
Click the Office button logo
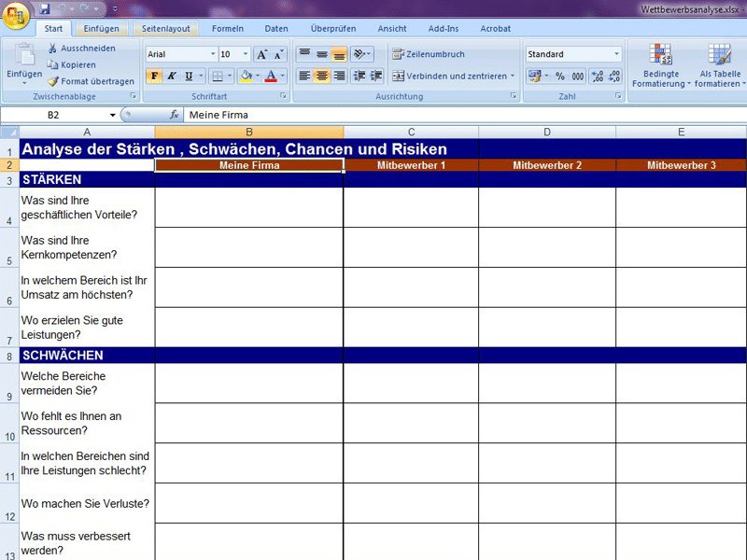(15, 15)
